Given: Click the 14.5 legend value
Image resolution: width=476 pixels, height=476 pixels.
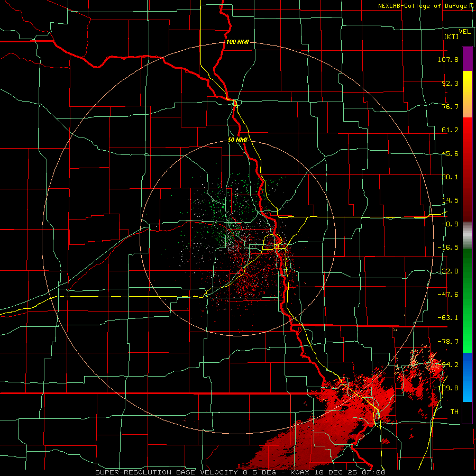Looking at the screenshot, I should click(x=450, y=200).
